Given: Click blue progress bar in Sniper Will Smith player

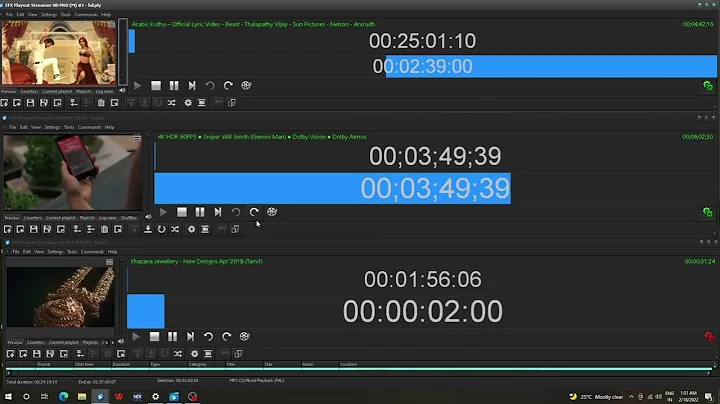Looking at the screenshot, I should pos(332,188).
